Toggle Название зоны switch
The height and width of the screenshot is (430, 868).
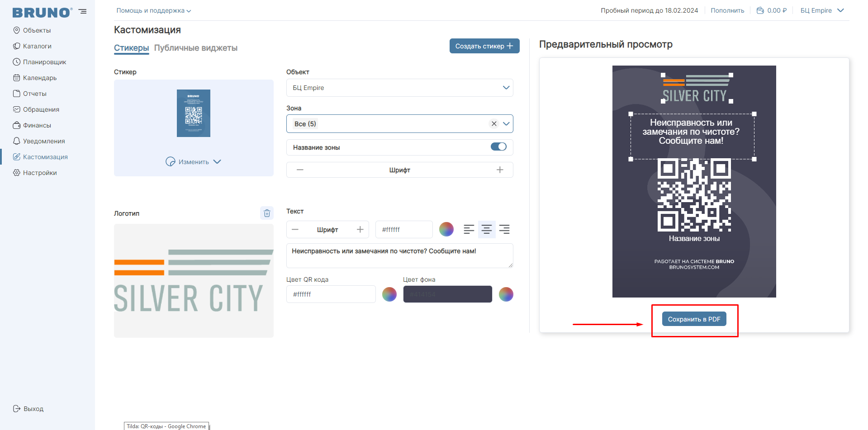[x=498, y=146]
